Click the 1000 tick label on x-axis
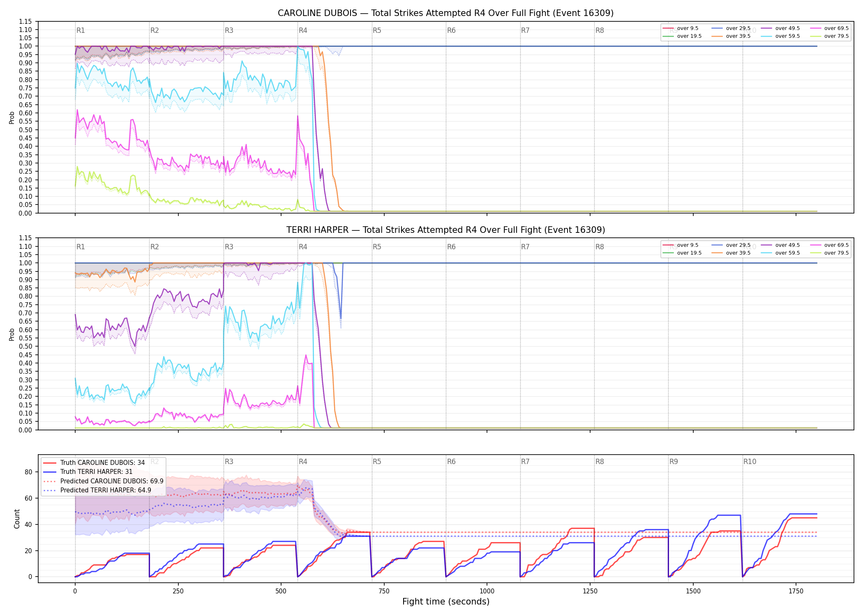 click(x=487, y=591)
